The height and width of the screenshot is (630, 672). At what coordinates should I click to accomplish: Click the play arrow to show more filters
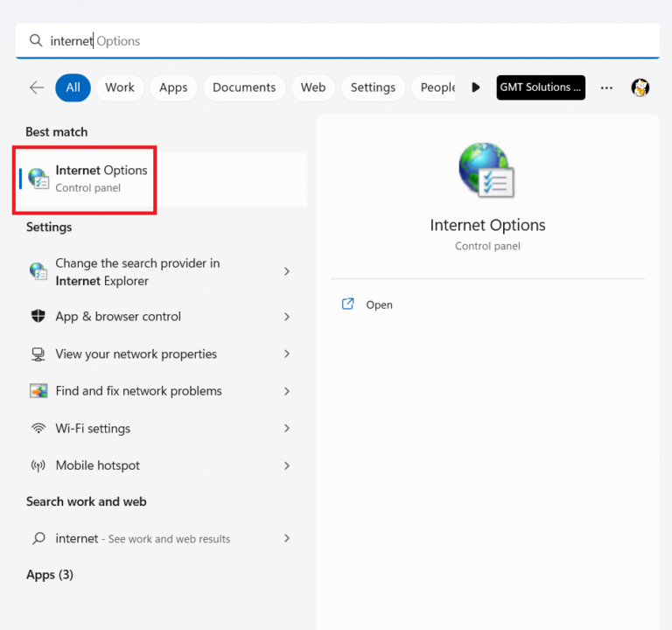[475, 87]
